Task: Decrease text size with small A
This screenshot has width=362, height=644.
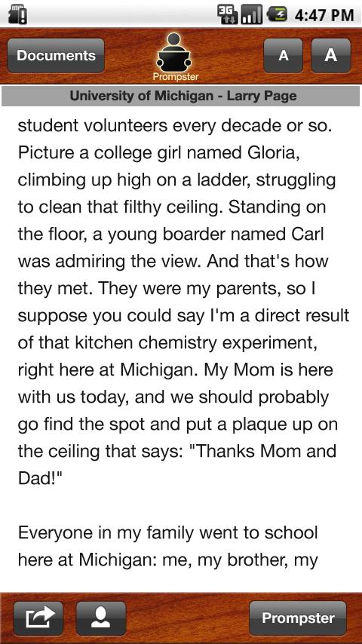Action: coord(283,56)
